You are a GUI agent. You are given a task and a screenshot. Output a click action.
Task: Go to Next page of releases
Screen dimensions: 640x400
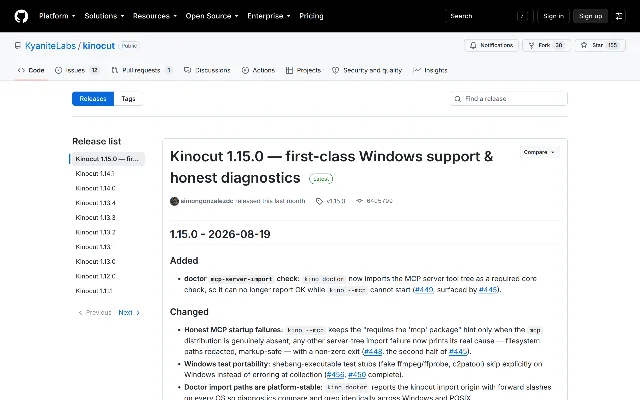click(129, 313)
